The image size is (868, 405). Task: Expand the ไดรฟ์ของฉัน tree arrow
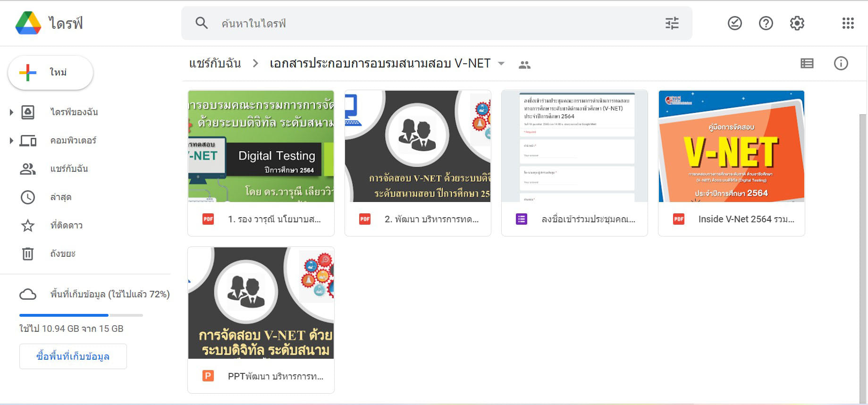[x=11, y=112]
